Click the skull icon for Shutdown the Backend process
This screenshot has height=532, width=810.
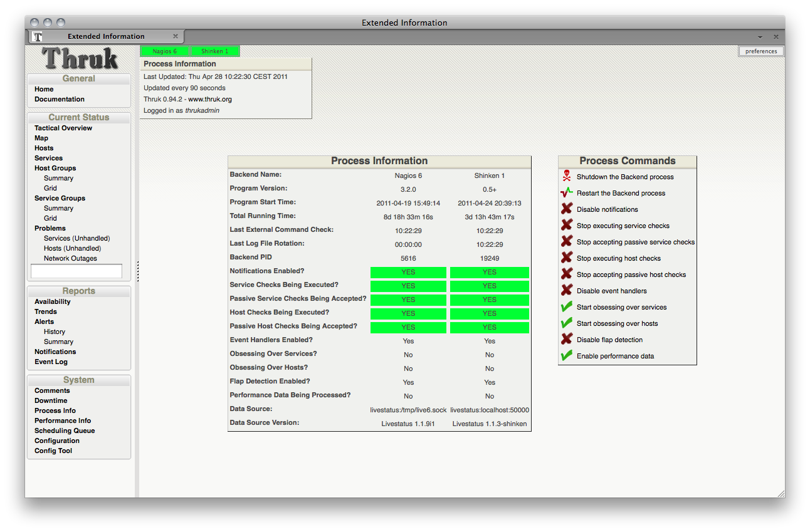[x=567, y=176]
